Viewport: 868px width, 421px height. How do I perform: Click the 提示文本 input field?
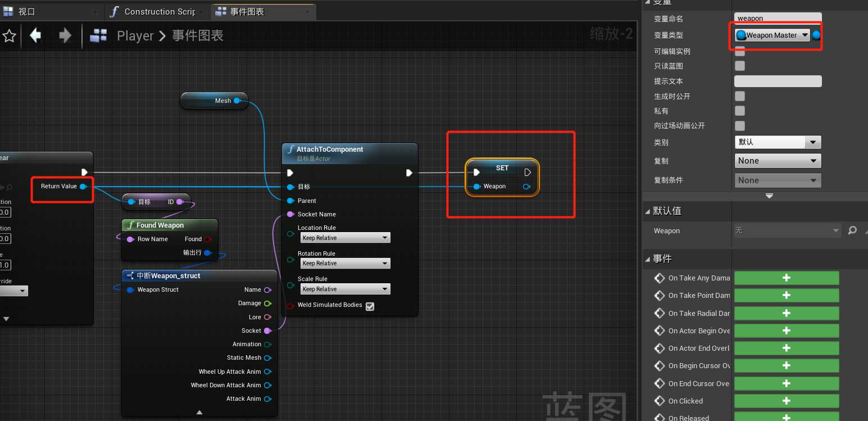click(x=778, y=81)
